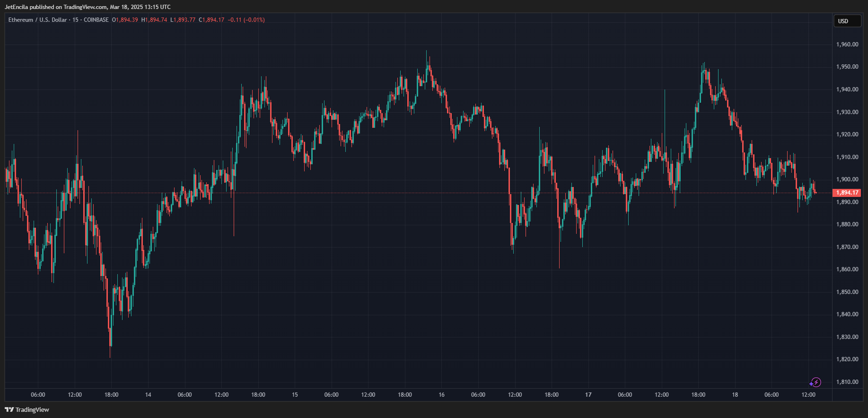868x418 pixels.
Task: Click the JetEncila published header text
Action: click(x=88, y=7)
